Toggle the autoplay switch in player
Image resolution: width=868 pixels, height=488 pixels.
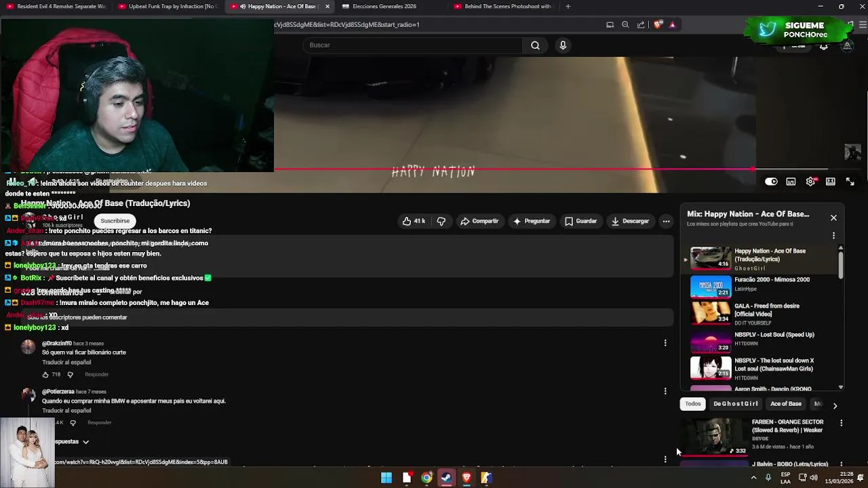[x=771, y=182]
